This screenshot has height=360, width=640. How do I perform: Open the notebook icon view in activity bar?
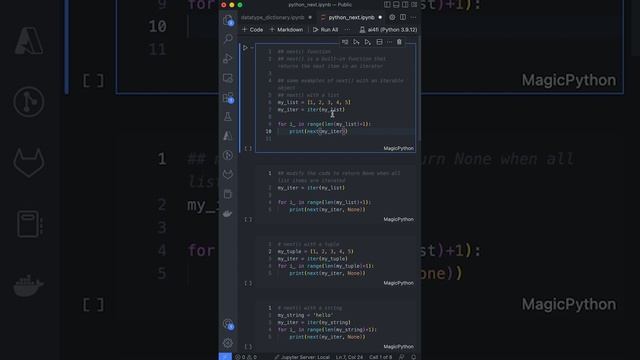point(228,194)
